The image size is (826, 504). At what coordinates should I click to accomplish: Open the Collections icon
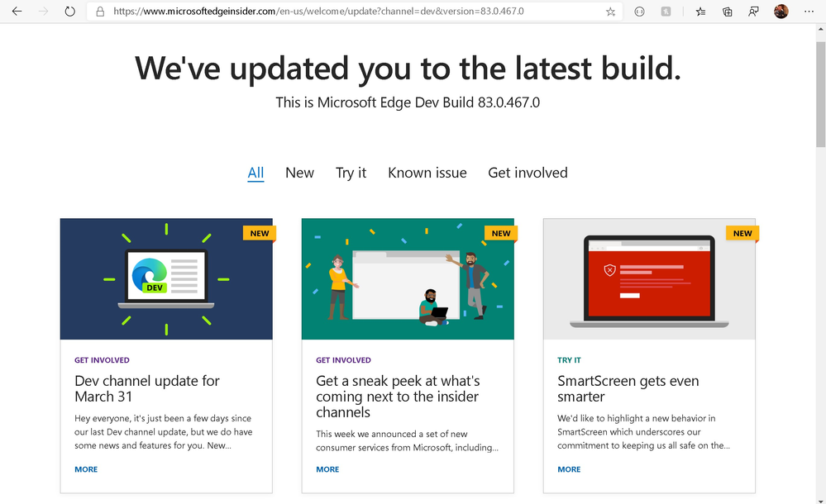pyautogui.click(x=727, y=12)
